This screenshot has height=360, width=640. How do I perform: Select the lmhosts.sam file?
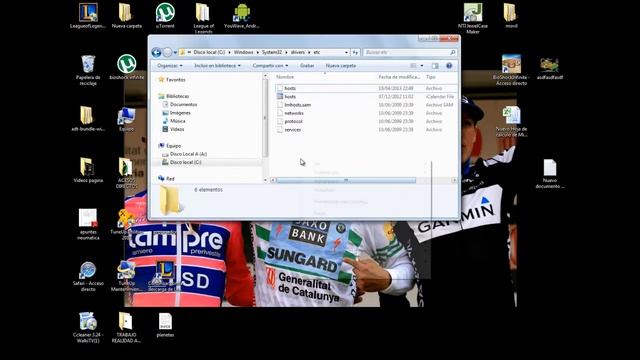click(x=366, y=105)
